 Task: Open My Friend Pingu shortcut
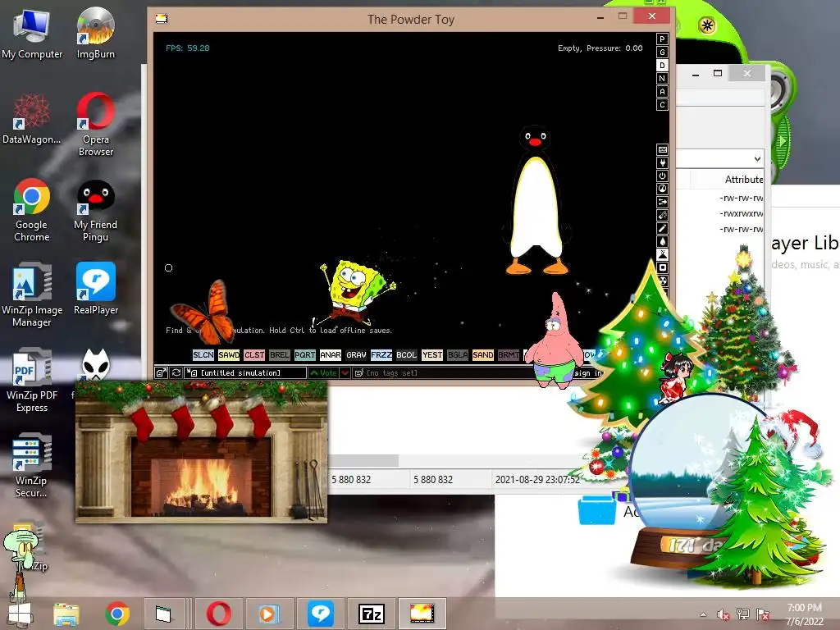click(x=95, y=210)
